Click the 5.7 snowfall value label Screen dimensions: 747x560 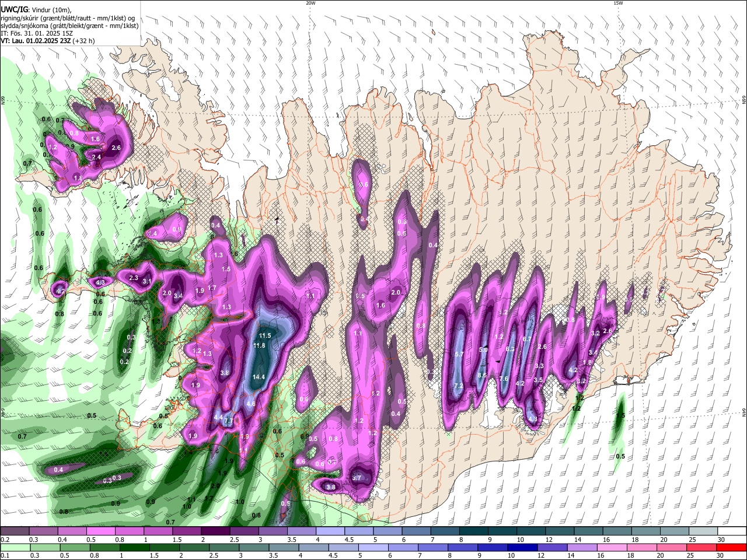click(x=459, y=354)
